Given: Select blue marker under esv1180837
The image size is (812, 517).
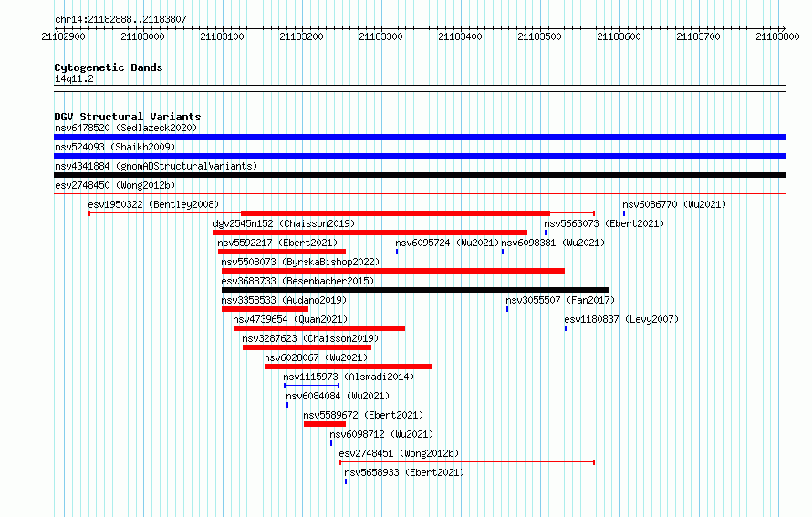Looking at the screenshot, I should [566, 328].
